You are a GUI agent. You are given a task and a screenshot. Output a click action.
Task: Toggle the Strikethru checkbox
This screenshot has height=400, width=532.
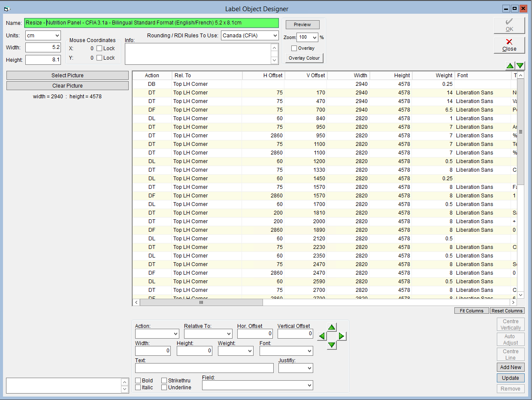(164, 381)
